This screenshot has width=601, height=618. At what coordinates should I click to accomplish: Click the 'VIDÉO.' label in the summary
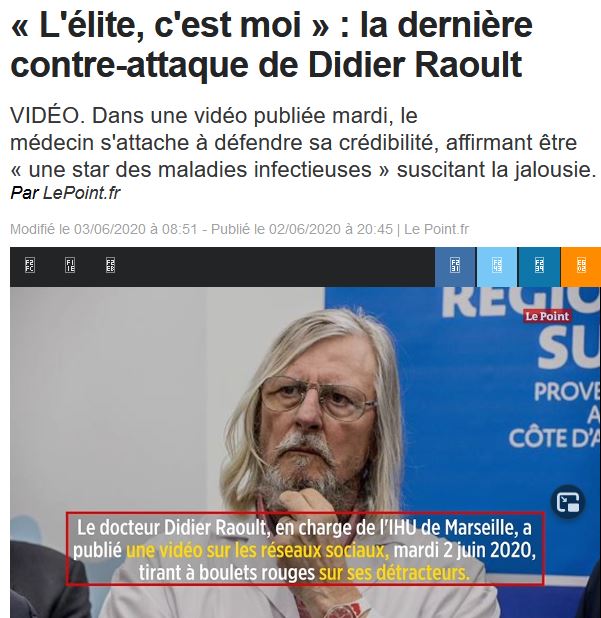[45, 116]
